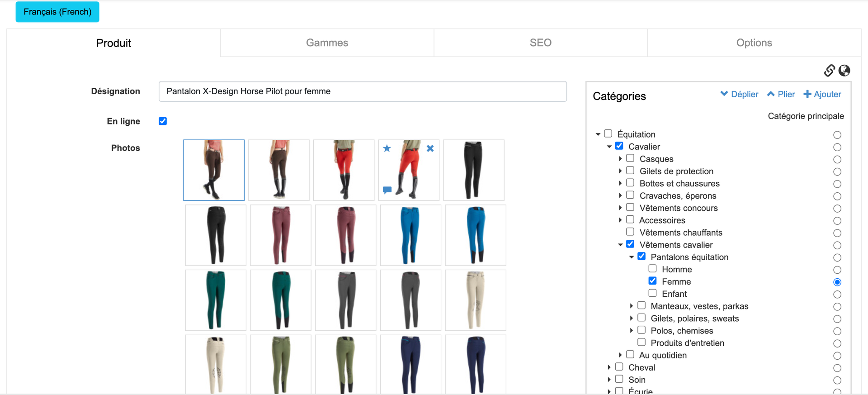This screenshot has height=395, width=868.
Task: Check the Homme category checkbox
Action: click(x=652, y=269)
